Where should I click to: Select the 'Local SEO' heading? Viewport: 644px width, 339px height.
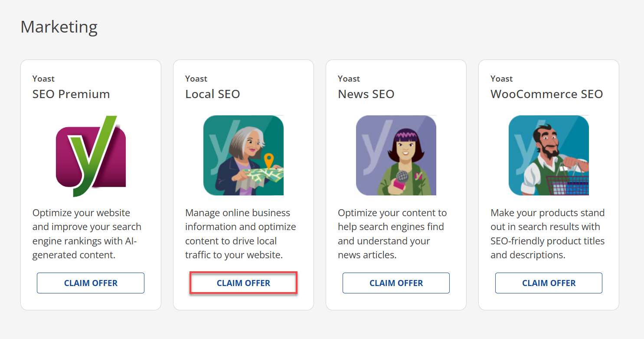[x=212, y=94]
